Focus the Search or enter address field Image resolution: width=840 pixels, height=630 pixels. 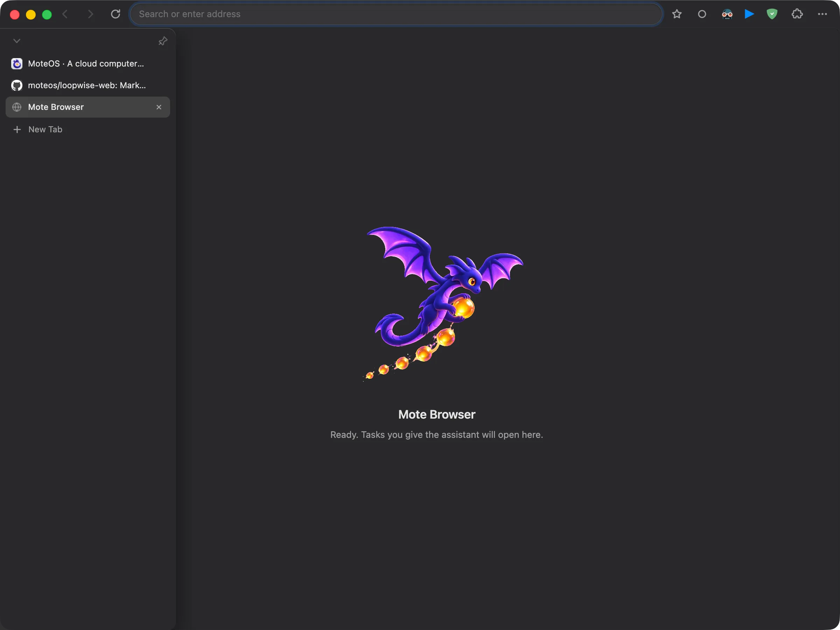pyautogui.click(x=396, y=14)
